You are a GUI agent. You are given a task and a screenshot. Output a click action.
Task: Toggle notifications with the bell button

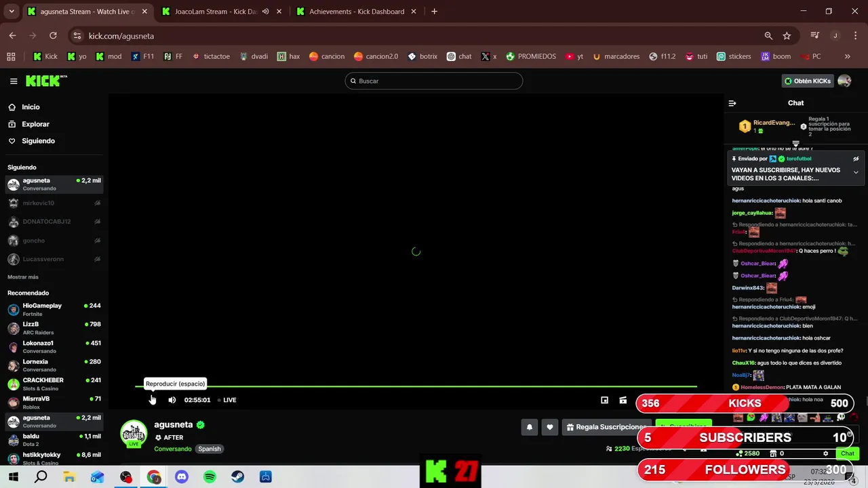530,427
